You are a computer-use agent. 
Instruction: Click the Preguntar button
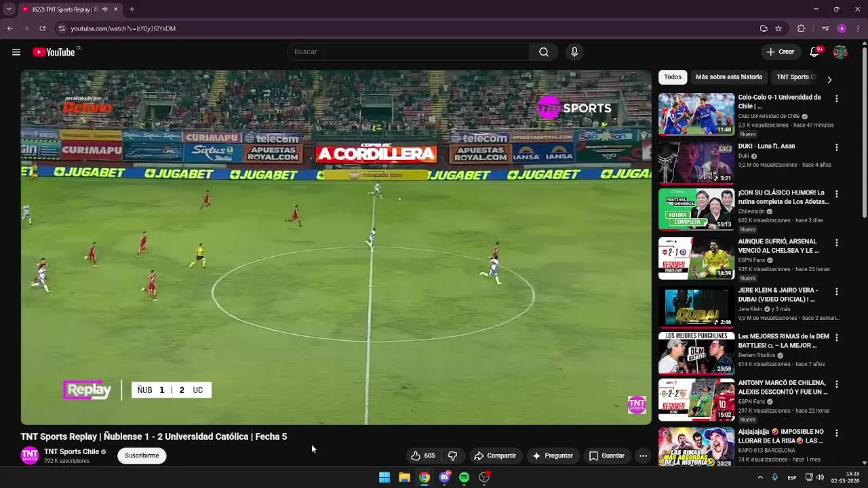[553, 456]
